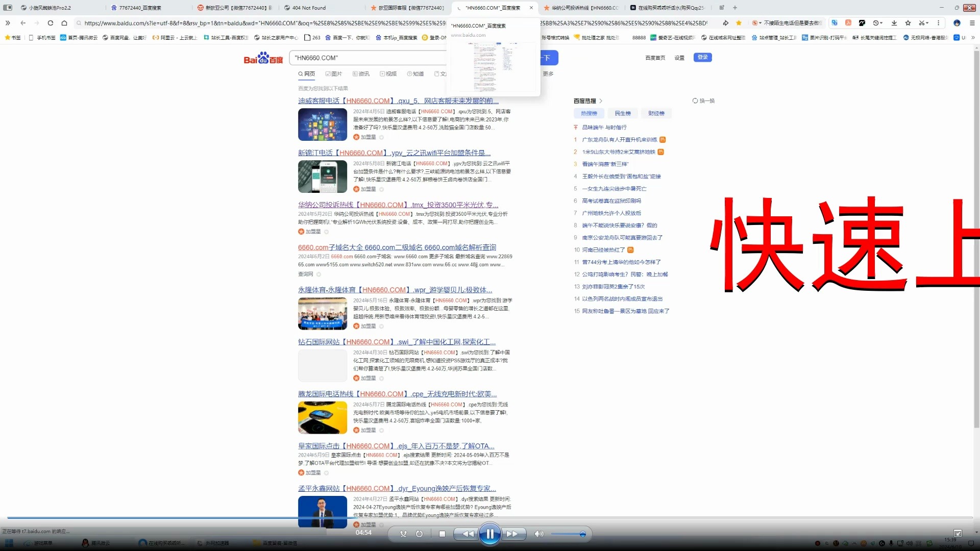Viewport: 980px width, 551px height.
Task: Open the 手机书签 bookmark
Action: 42,37
